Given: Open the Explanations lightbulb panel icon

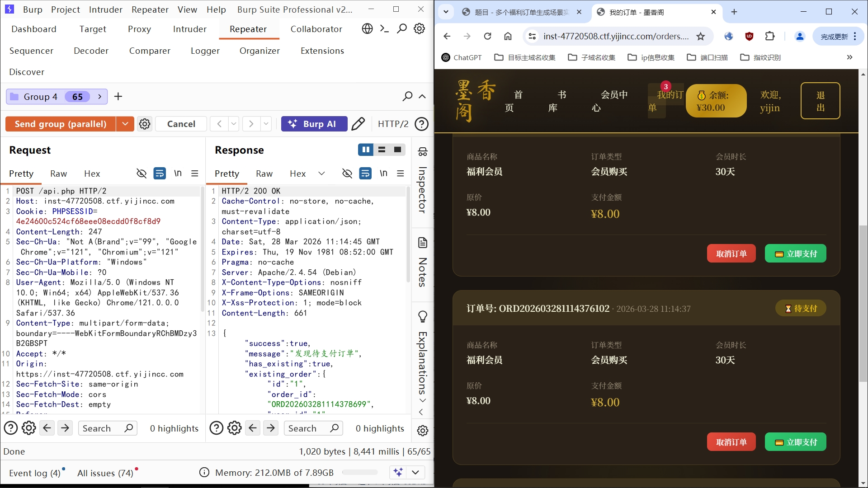Looking at the screenshot, I should 423,316.
